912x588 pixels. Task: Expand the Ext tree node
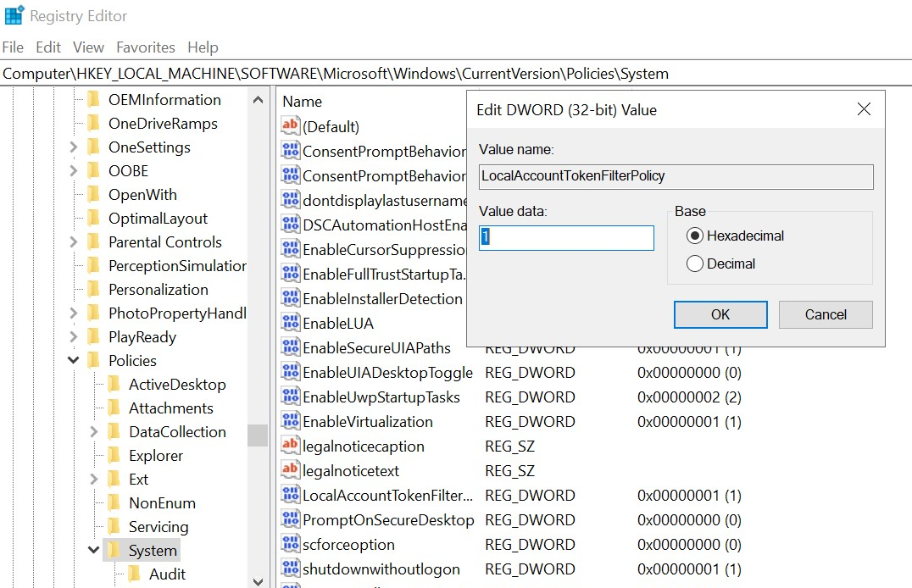click(x=93, y=480)
